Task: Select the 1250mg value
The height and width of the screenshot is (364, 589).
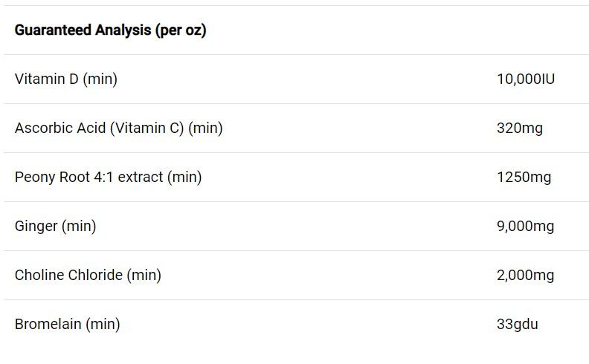Action: click(x=524, y=177)
